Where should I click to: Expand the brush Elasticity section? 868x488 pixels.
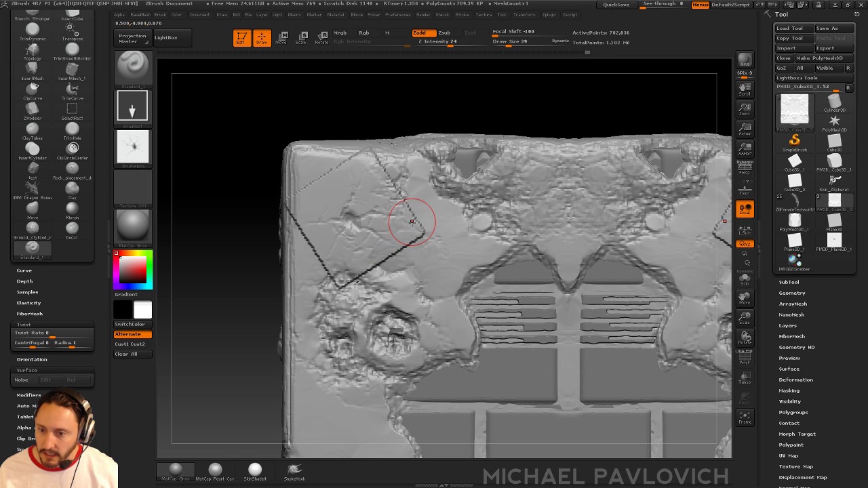click(28, 303)
